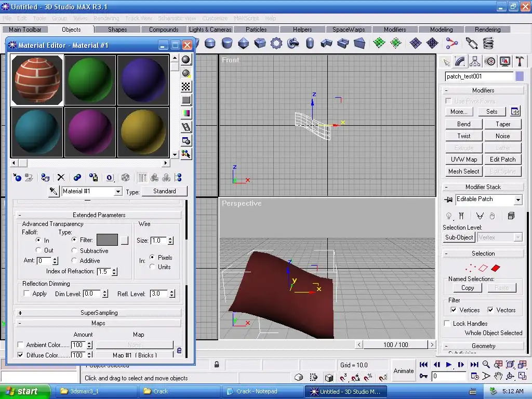Click Put to Library icon
The image size is (532, 399).
94,178
